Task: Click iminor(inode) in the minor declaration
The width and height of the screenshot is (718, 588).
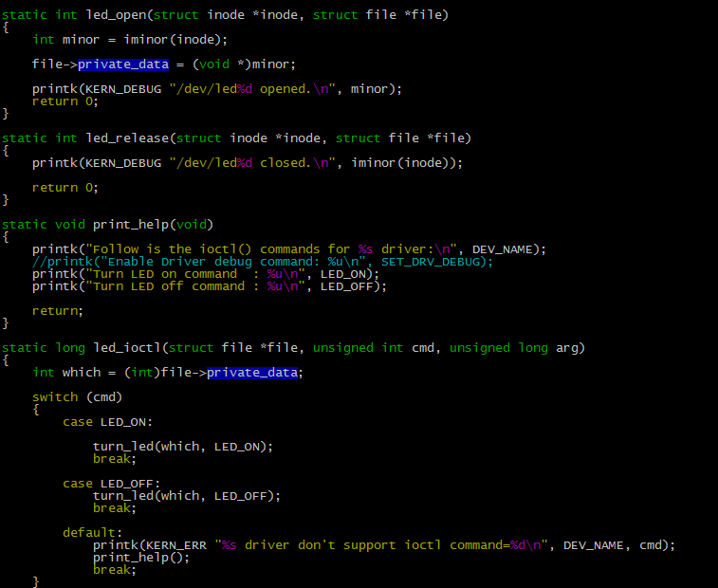Action: point(173,40)
